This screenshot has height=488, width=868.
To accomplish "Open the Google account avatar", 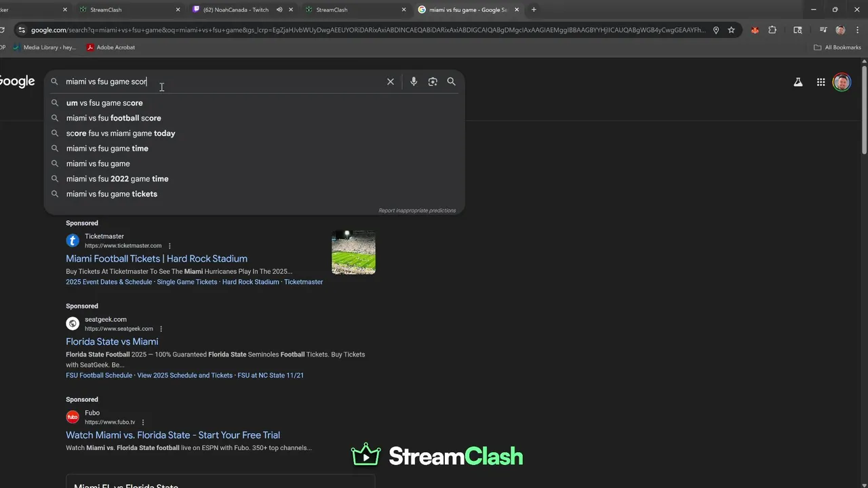I will coord(842,82).
